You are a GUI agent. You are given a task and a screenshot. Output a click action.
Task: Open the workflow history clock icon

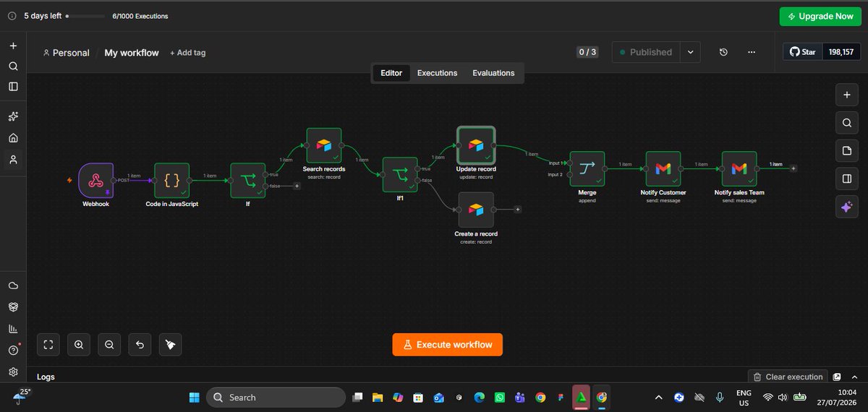click(x=723, y=52)
